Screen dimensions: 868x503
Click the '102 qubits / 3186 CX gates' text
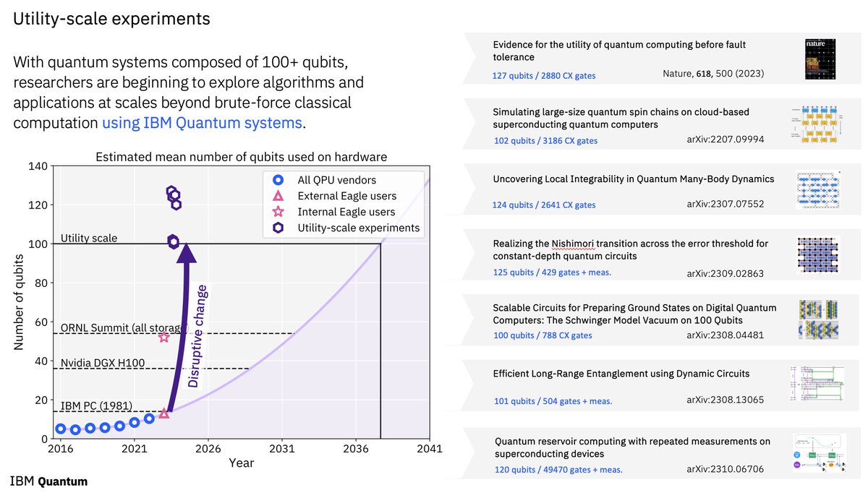(x=546, y=140)
